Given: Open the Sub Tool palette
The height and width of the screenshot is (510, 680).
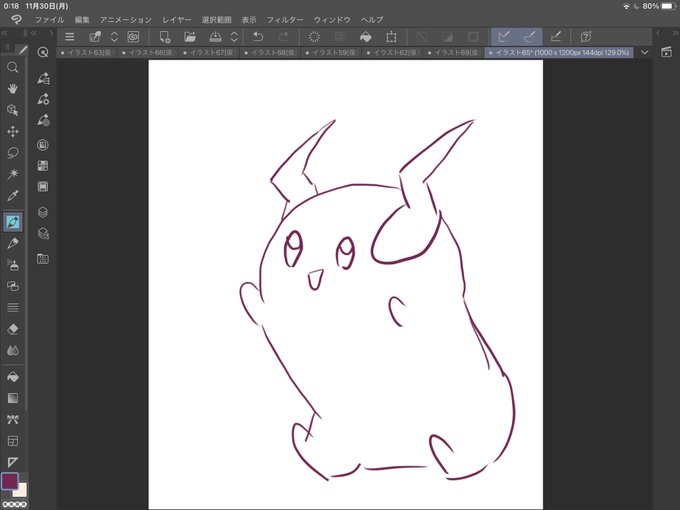Looking at the screenshot, I should pyautogui.click(x=43, y=78).
